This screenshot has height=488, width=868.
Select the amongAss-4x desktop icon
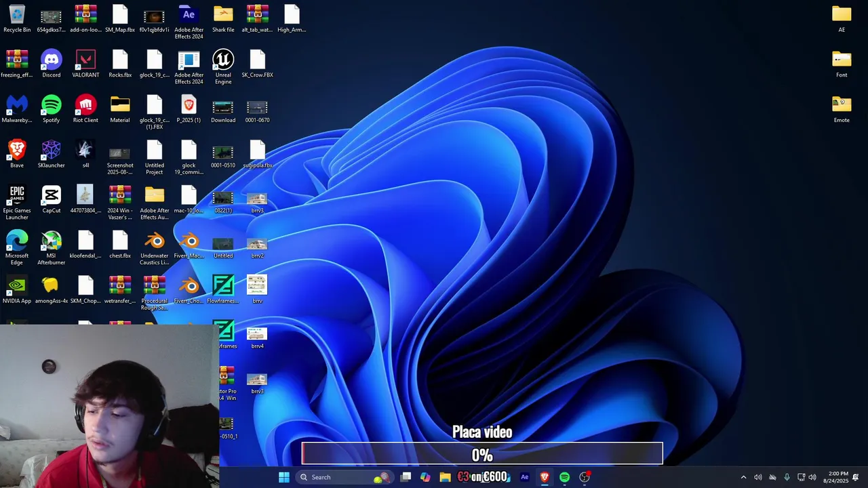coord(51,290)
